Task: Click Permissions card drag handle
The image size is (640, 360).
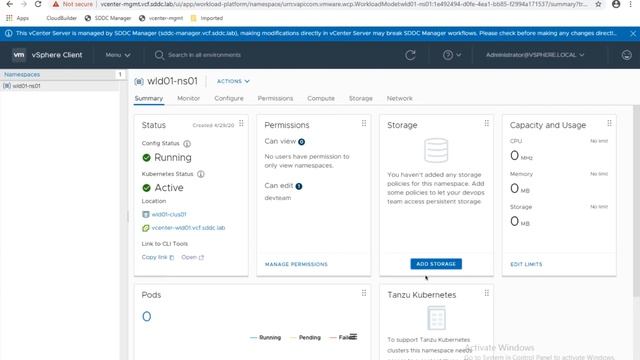Action: pos(364,123)
